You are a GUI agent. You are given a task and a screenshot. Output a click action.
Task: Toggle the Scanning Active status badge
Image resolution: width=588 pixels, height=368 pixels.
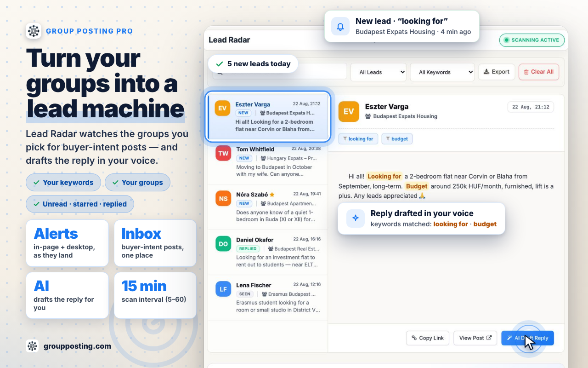[x=532, y=40]
